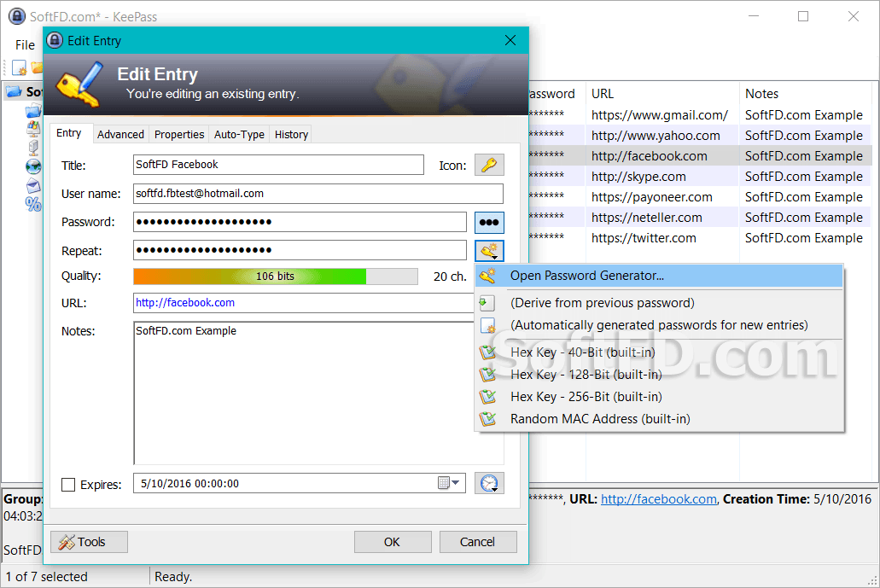Click the password Quality bar showing 106 bits

point(276,276)
